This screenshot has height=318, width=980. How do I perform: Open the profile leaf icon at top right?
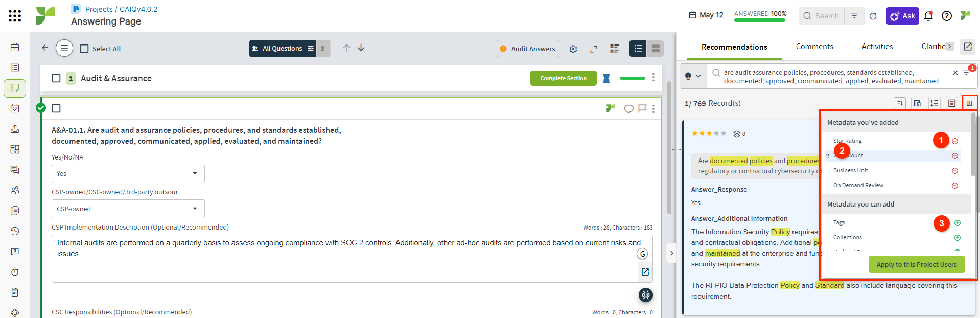pos(965,16)
